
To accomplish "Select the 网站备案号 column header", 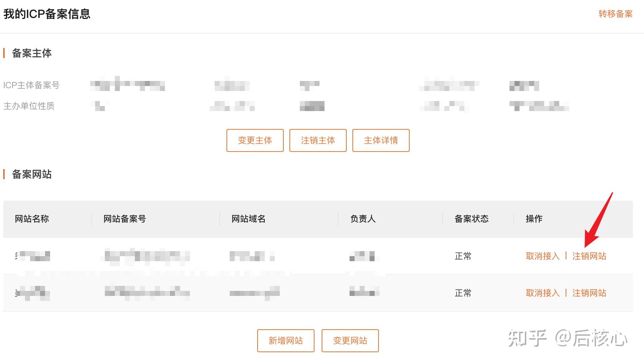I will tap(125, 219).
